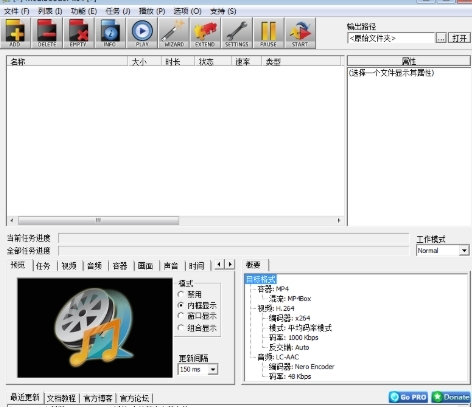The width and height of the screenshot is (472, 407).
Task: Click the 打开 output folder button
Action: [x=459, y=38]
